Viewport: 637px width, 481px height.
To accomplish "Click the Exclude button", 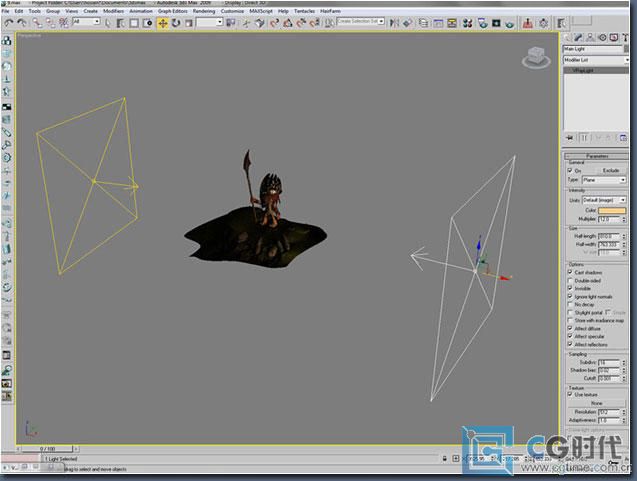I will (x=611, y=170).
